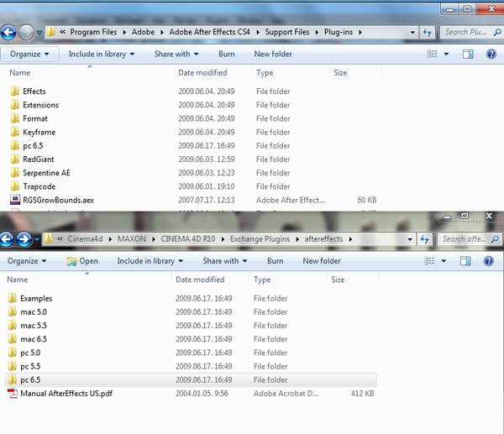This screenshot has width=504, height=434.
Task: Click New folder in Plug-ins window
Action: point(273,54)
